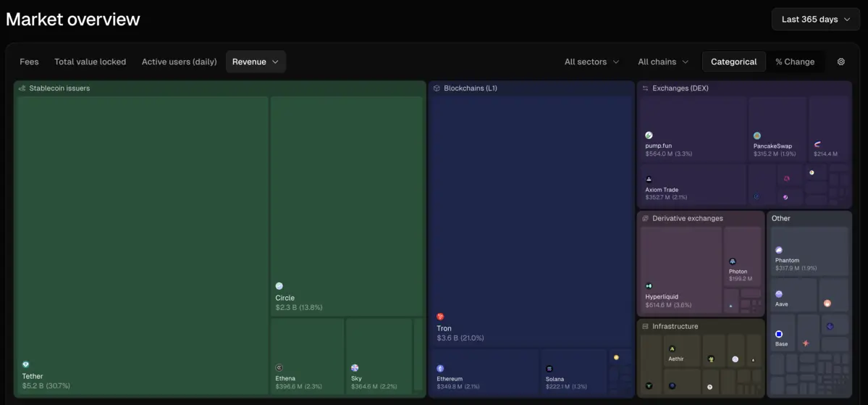Click the Sky $364.6 M (2.2%) value
This screenshot has height=405, width=868.
(x=374, y=387)
